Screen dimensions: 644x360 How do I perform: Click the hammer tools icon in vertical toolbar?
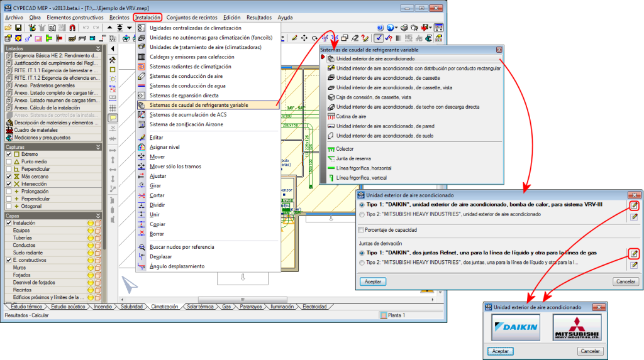(x=113, y=60)
